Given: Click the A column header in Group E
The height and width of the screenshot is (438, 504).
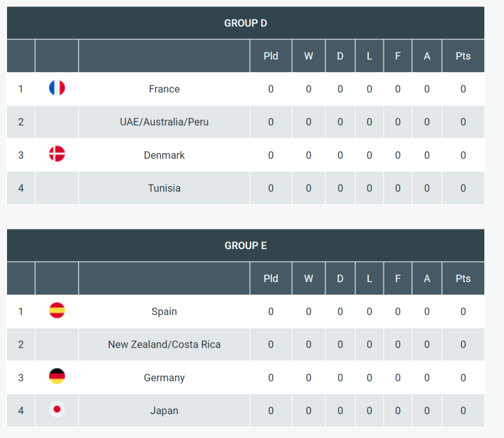Looking at the screenshot, I should tap(427, 278).
